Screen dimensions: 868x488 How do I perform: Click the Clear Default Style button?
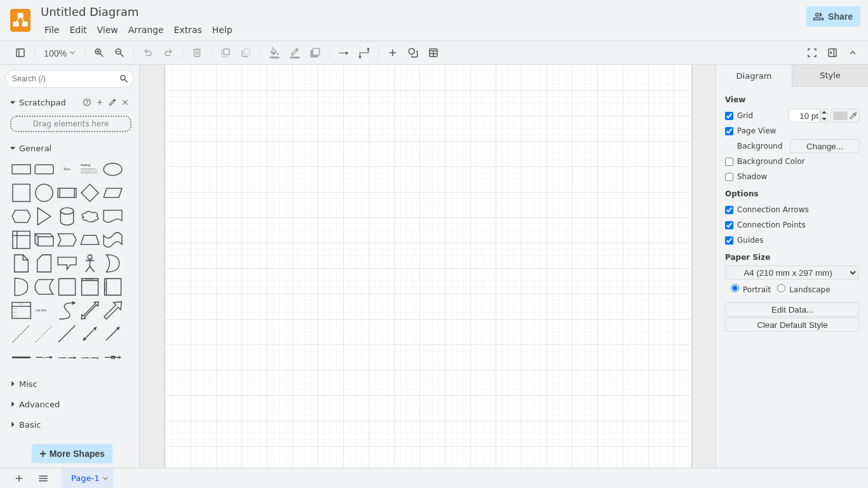pos(792,325)
